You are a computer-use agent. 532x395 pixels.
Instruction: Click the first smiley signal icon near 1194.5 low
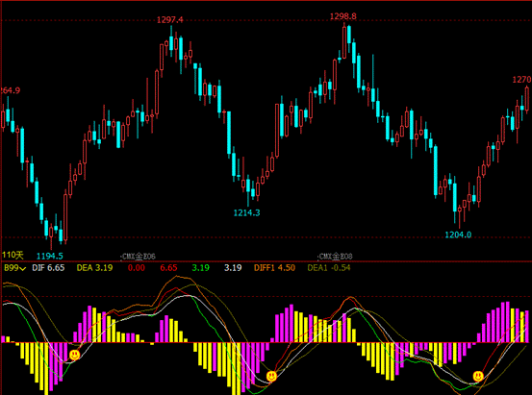point(75,355)
